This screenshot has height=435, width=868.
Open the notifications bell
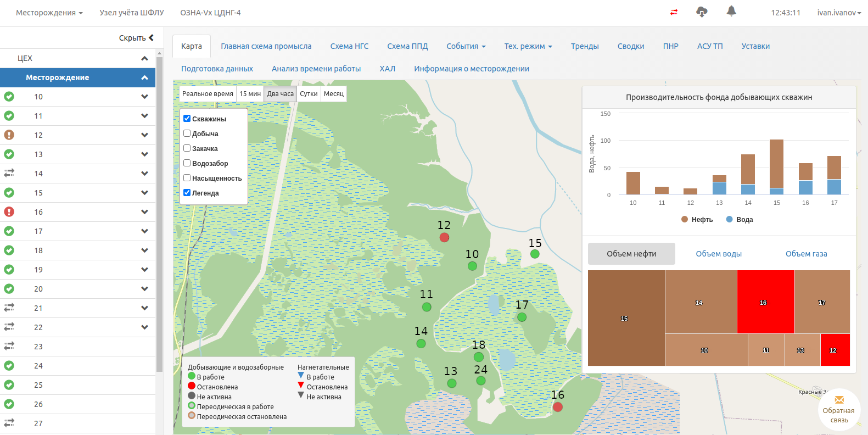point(731,12)
